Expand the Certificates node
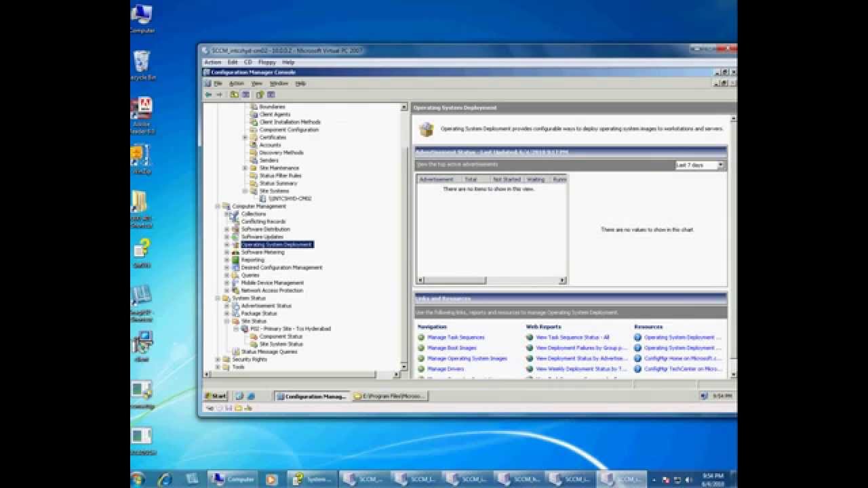The image size is (868, 488). pos(245,138)
